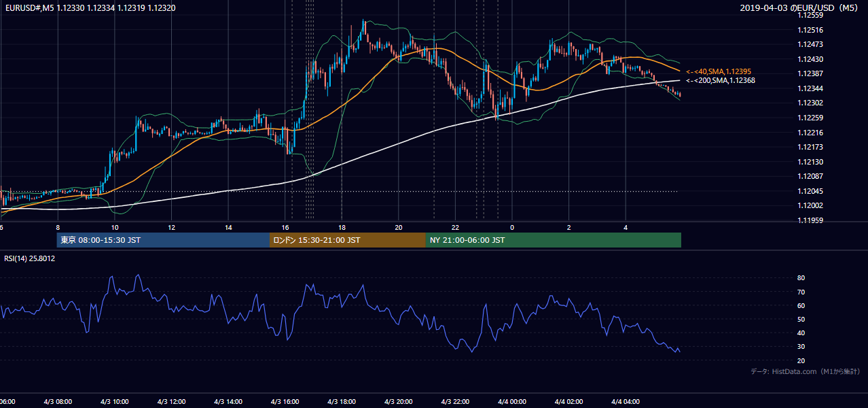Click the 4/3 16:00 time axis label

285,401
